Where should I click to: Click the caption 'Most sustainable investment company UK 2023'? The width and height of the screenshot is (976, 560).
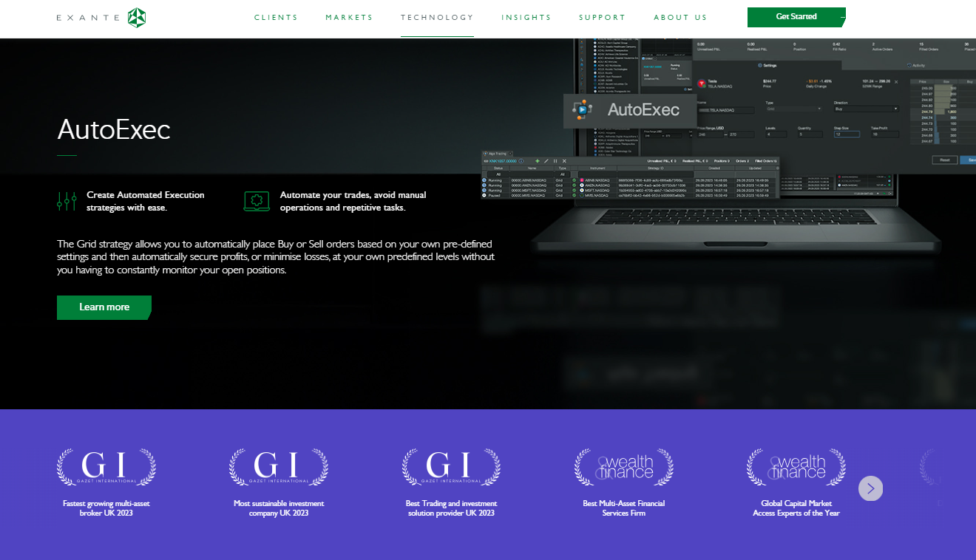click(x=279, y=508)
